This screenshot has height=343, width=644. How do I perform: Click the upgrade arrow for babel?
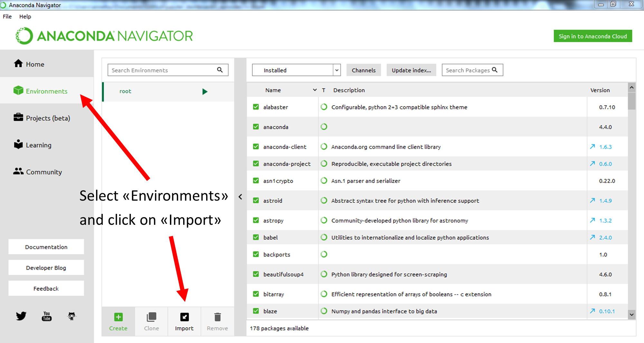592,237
